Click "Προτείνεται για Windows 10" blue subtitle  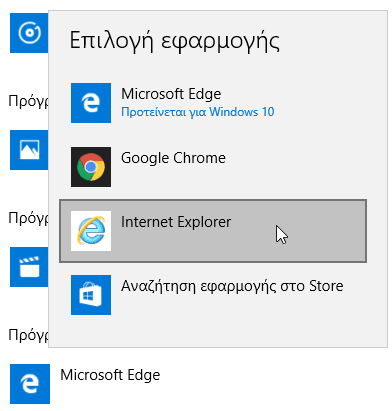198,112
